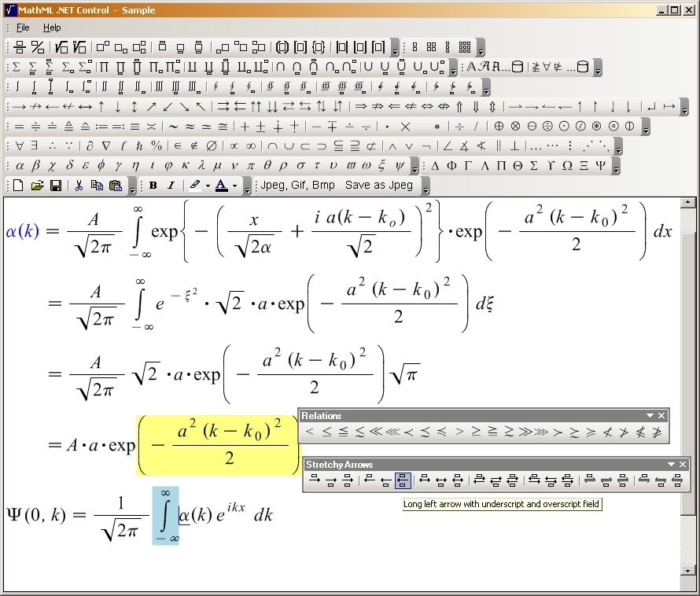Click the Save as Jpeg button
This screenshot has width=700, height=596.
(378, 186)
